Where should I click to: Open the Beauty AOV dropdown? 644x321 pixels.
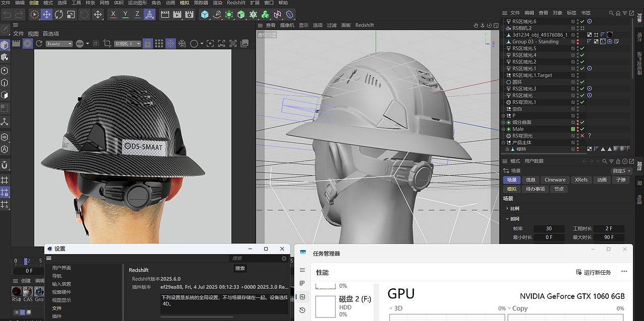point(59,44)
